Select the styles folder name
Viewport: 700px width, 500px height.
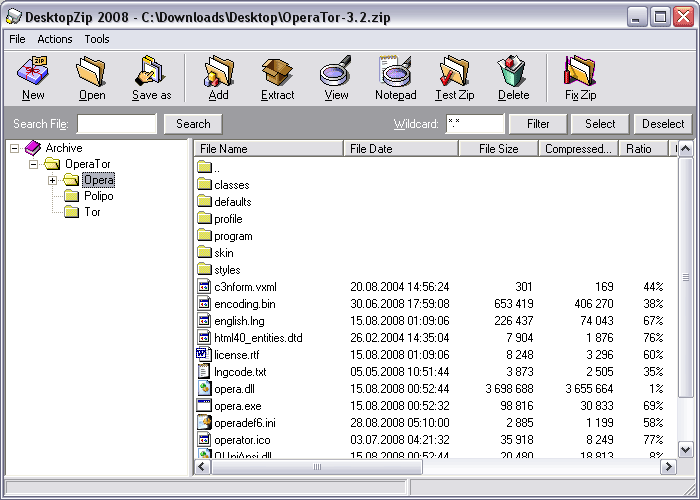point(227,270)
